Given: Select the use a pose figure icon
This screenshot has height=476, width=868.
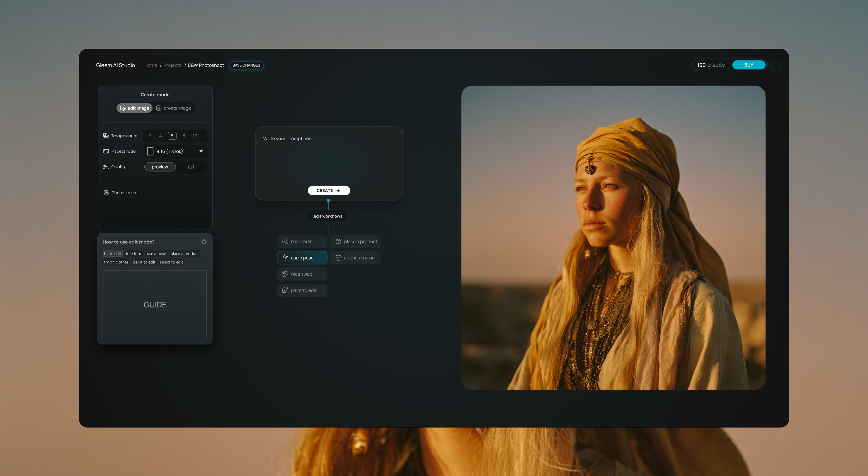Looking at the screenshot, I should click(285, 258).
